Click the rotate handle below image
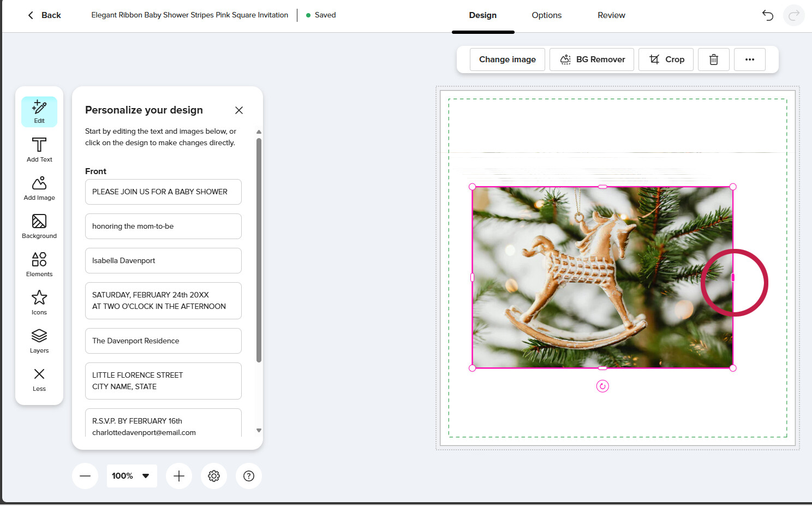The image size is (812, 506). tap(602, 386)
